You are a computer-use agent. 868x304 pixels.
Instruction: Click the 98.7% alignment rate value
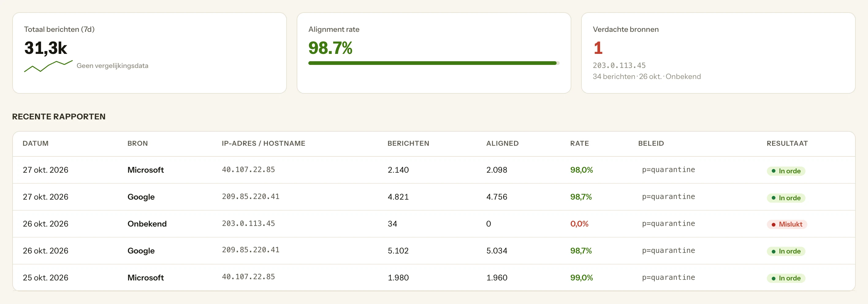[330, 48]
